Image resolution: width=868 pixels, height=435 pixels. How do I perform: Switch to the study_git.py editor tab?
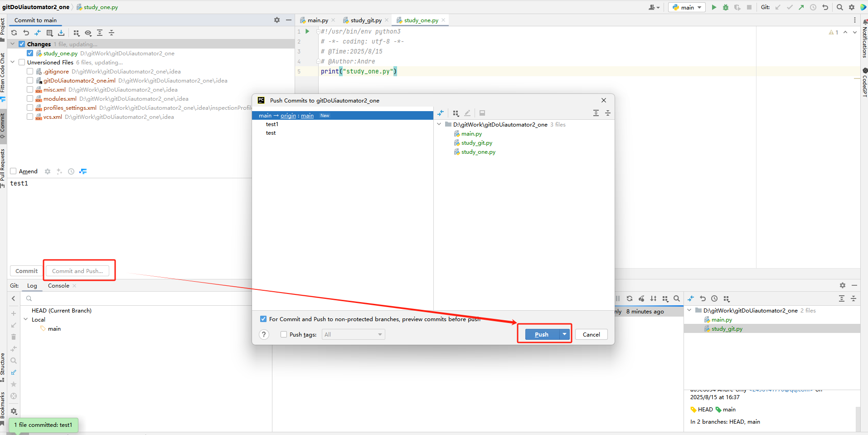tap(365, 20)
